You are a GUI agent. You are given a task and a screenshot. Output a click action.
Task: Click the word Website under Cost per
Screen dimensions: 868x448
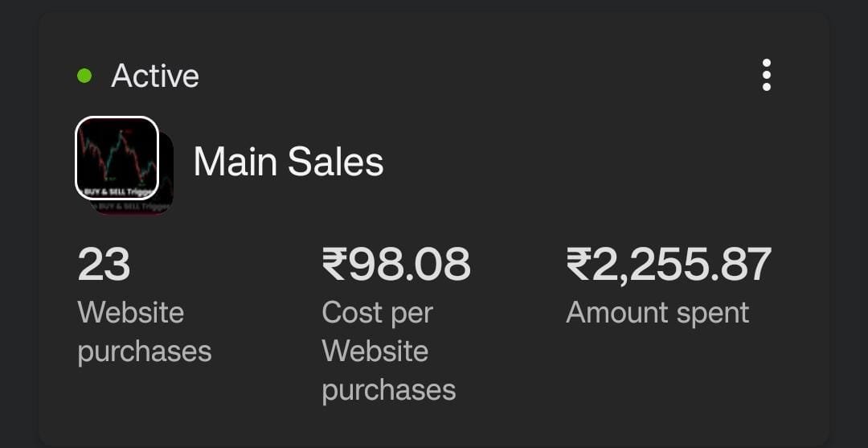coord(375,351)
